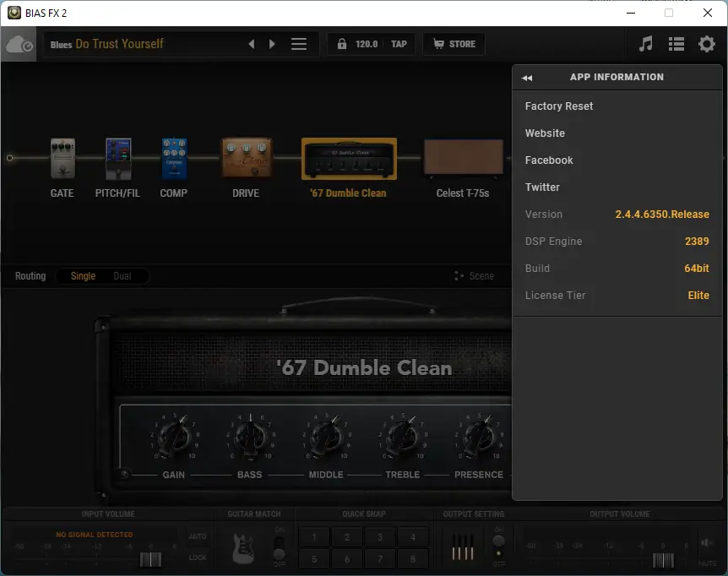728x576 pixels.
Task: Click small icon left of GAIN label
Action: point(124,474)
